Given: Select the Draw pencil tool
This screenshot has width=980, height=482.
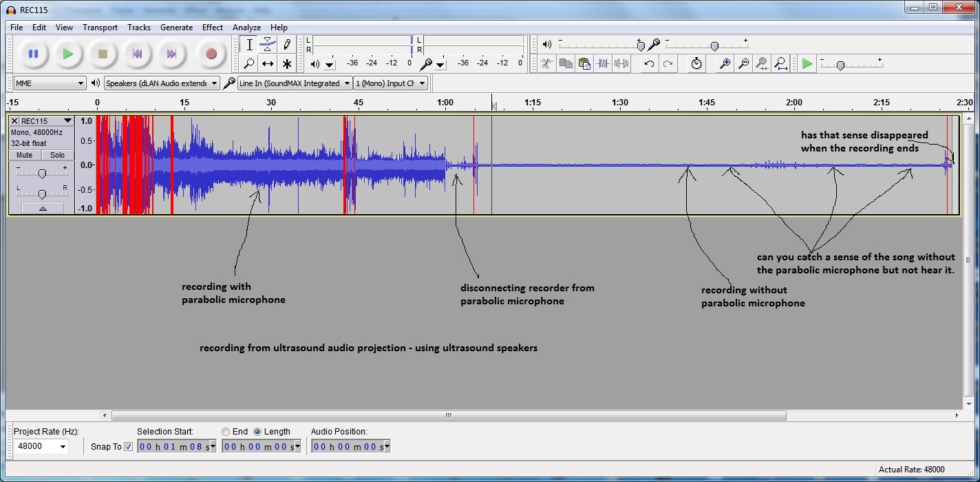Looking at the screenshot, I should [287, 45].
